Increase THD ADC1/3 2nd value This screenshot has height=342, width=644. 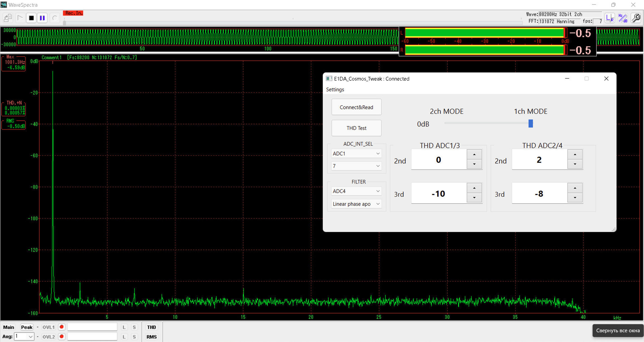[x=474, y=154]
